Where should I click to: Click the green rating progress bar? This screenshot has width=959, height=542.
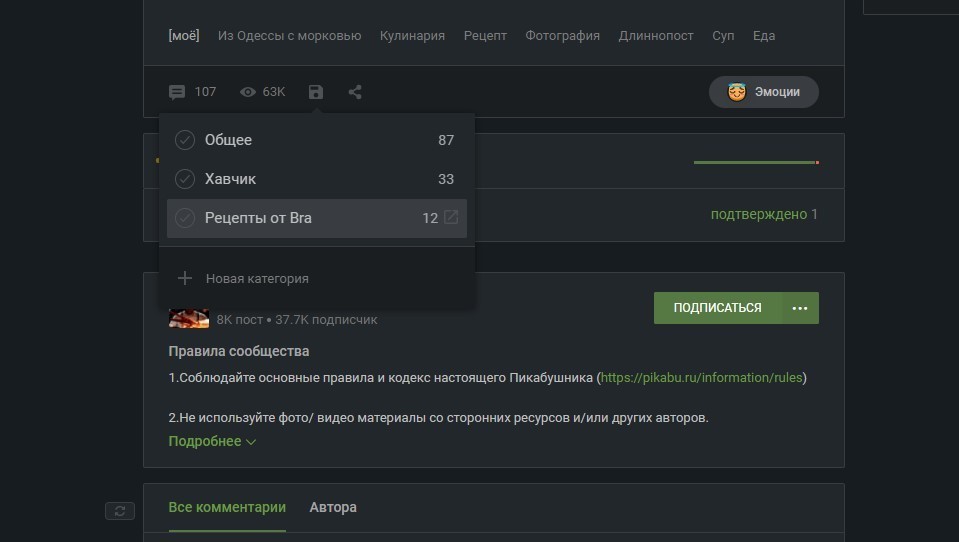point(756,162)
